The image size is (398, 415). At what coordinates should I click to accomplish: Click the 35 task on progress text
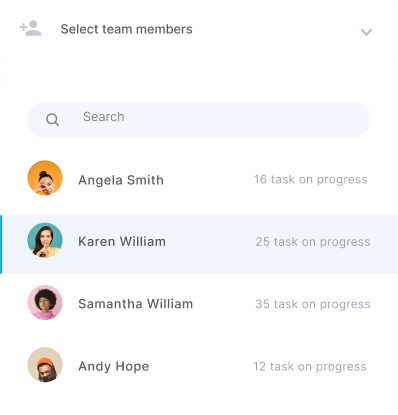[313, 304]
